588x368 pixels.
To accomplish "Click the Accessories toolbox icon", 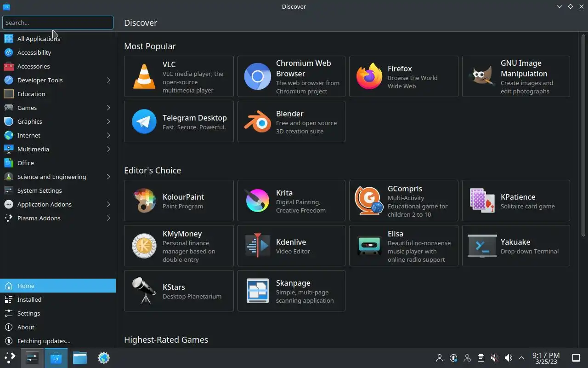I will point(8,66).
